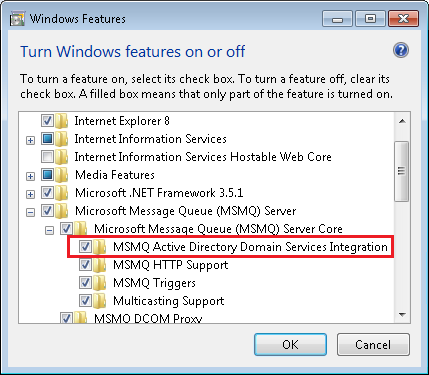Uncheck MSMQ Active Directory Domain Services Integration
Image resolution: width=429 pixels, height=375 pixels.
click(x=85, y=247)
